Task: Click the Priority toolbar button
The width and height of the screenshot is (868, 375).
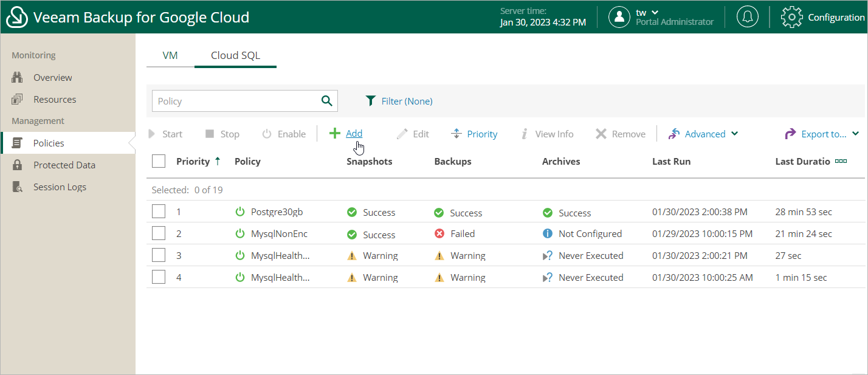Action: tap(474, 134)
